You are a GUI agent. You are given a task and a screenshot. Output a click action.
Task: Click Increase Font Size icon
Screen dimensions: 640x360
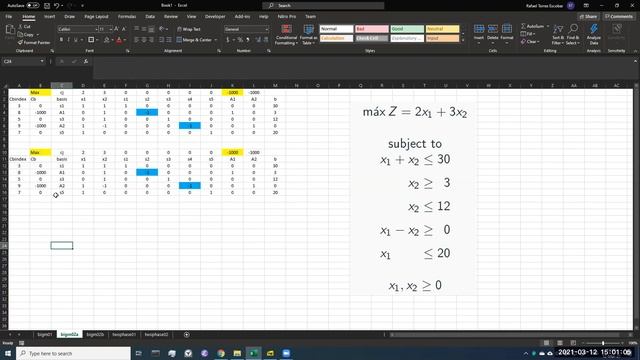[x=116, y=29]
